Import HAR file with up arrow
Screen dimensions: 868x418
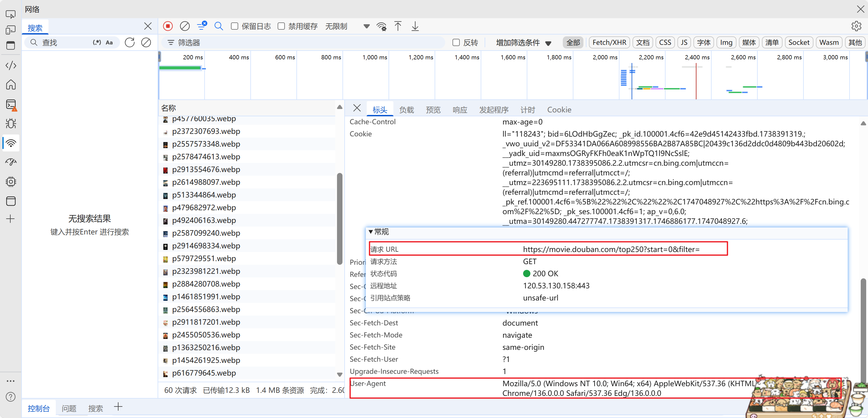point(398,26)
